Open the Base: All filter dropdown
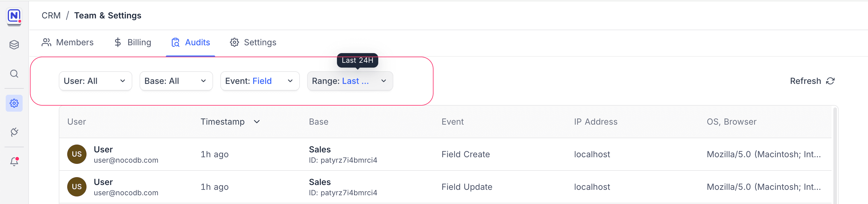 click(176, 81)
